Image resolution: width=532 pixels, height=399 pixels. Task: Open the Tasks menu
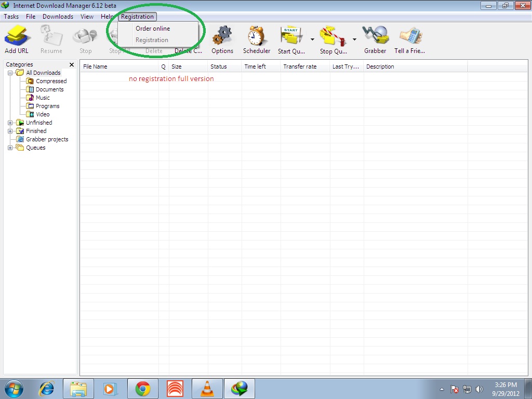tap(11, 17)
